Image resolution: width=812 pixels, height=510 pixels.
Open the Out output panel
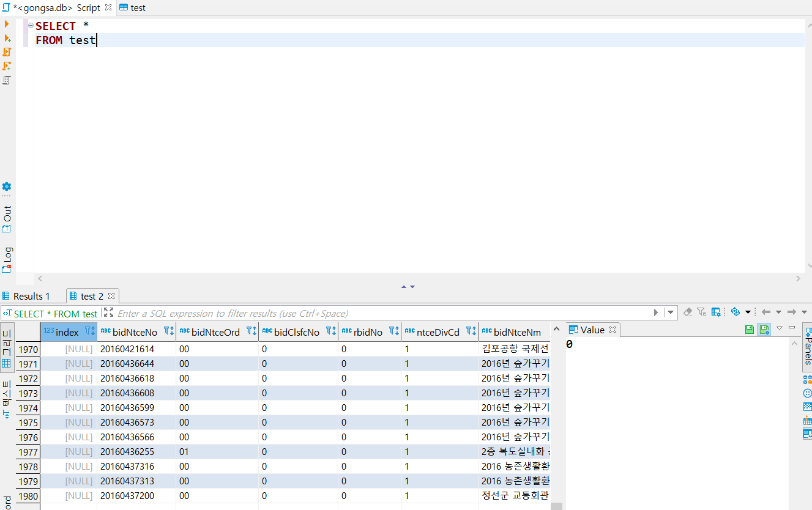coord(7,220)
